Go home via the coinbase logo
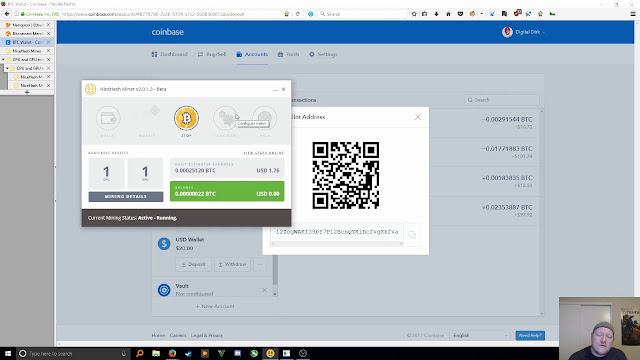 [x=168, y=32]
